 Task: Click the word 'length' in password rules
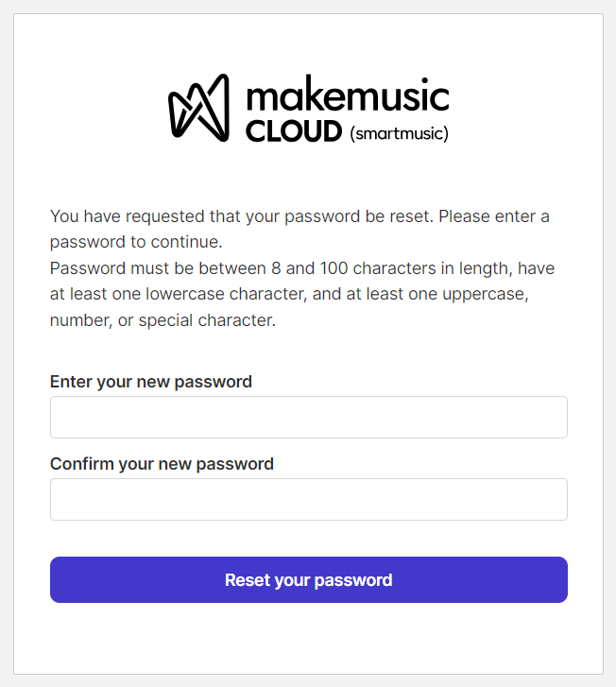(x=484, y=268)
